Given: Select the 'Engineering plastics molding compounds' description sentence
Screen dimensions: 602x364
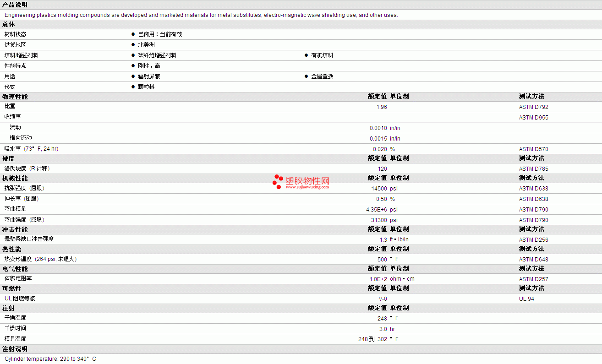Looking at the screenshot, I should pos(201,15).
